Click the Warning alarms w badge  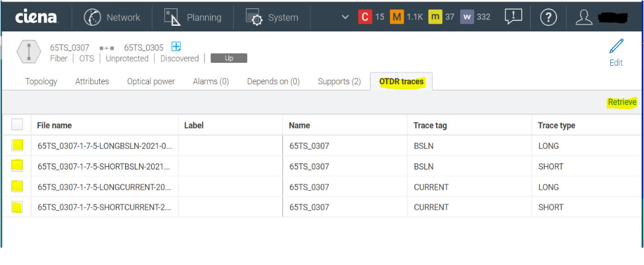(x=467, y=17)
